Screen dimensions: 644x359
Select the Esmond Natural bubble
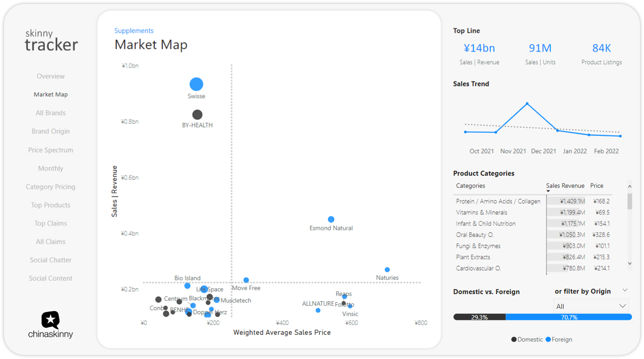point(331,219)
